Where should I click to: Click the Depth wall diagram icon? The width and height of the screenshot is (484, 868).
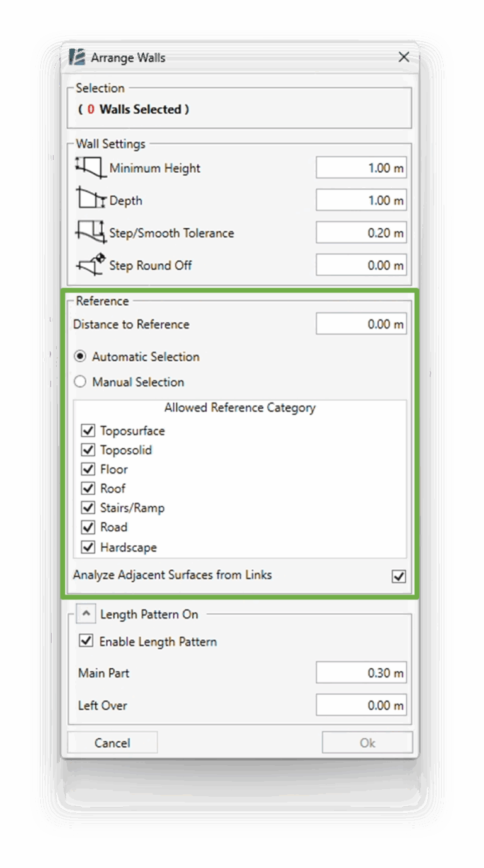(x=90, y=199)
